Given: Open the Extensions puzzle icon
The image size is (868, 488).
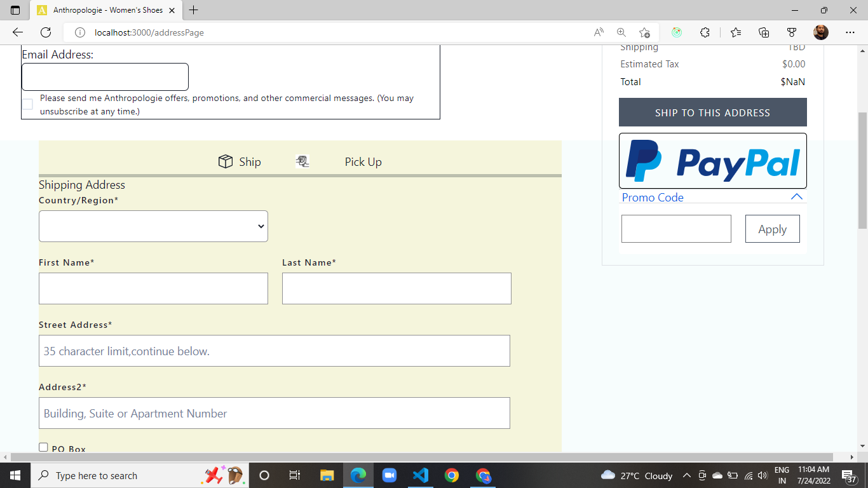Looking at the screenshot, I should click(705, 32).
